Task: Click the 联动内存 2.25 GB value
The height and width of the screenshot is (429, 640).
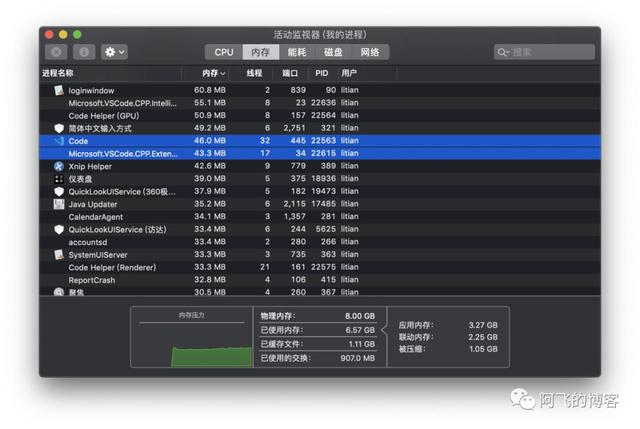Action: [483, 337]
